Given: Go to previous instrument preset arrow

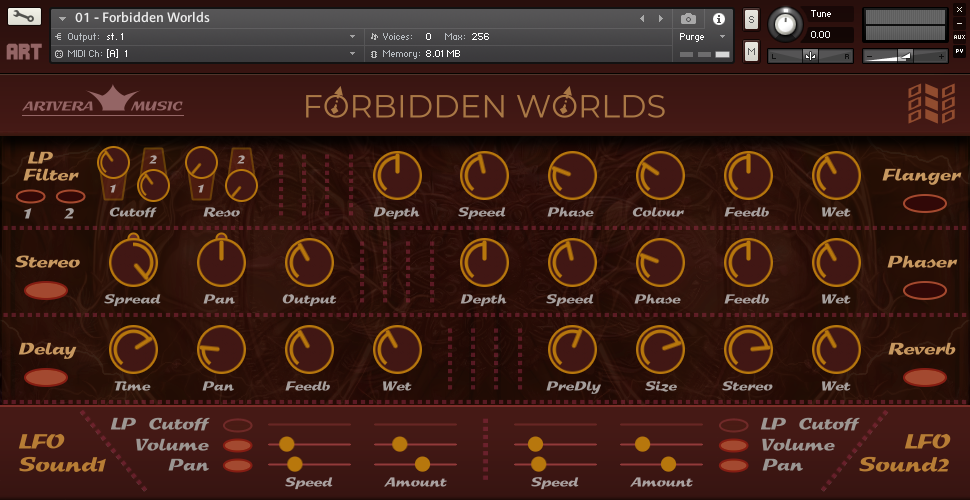Looking at the screenshot, I should (642, 18).
